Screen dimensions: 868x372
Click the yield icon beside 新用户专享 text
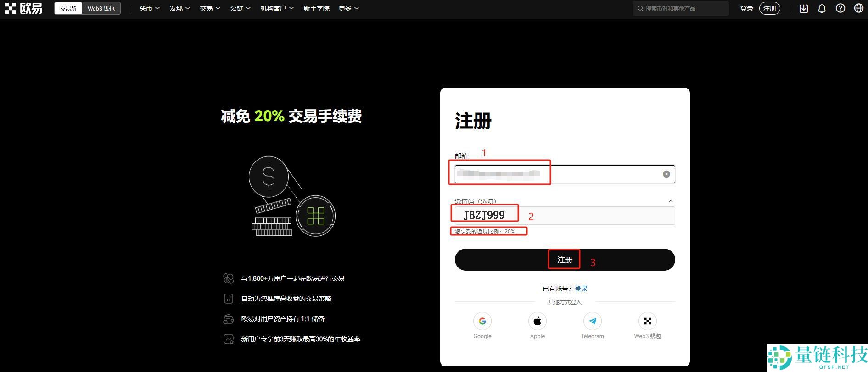(229, 339)
